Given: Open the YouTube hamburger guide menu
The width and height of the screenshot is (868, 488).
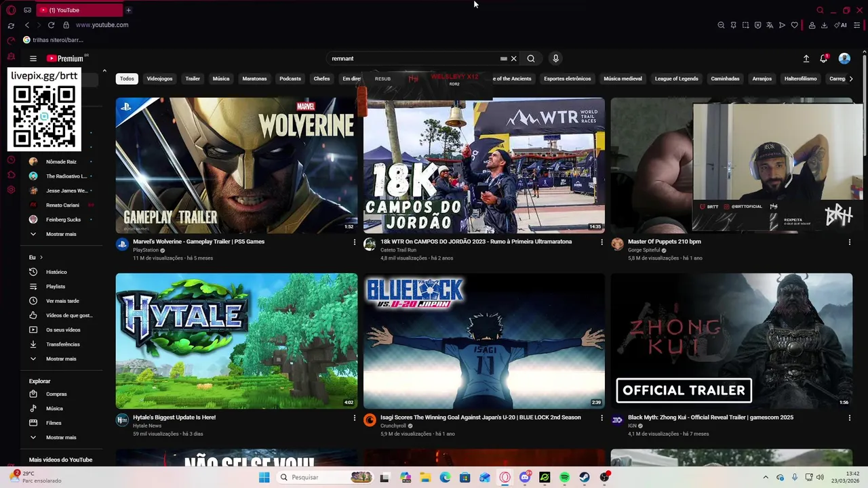Looking at the screenshot, I should pos(33,59).
